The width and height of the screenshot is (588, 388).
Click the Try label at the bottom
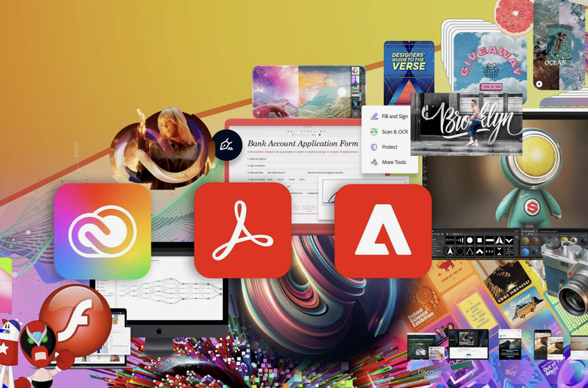click(x=470, y=372)
